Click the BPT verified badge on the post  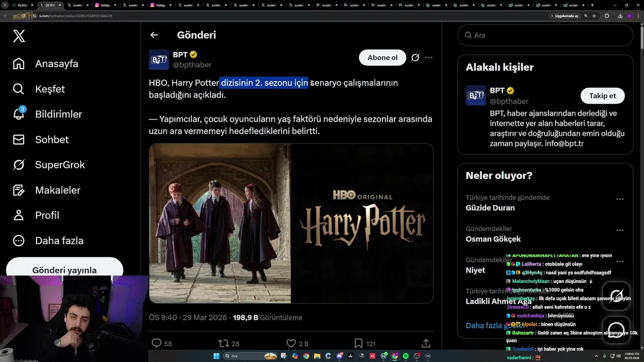pos(193,54)
